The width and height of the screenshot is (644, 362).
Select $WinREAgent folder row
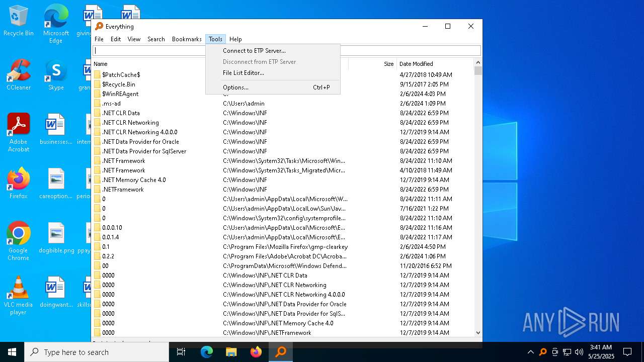(283, 94)
